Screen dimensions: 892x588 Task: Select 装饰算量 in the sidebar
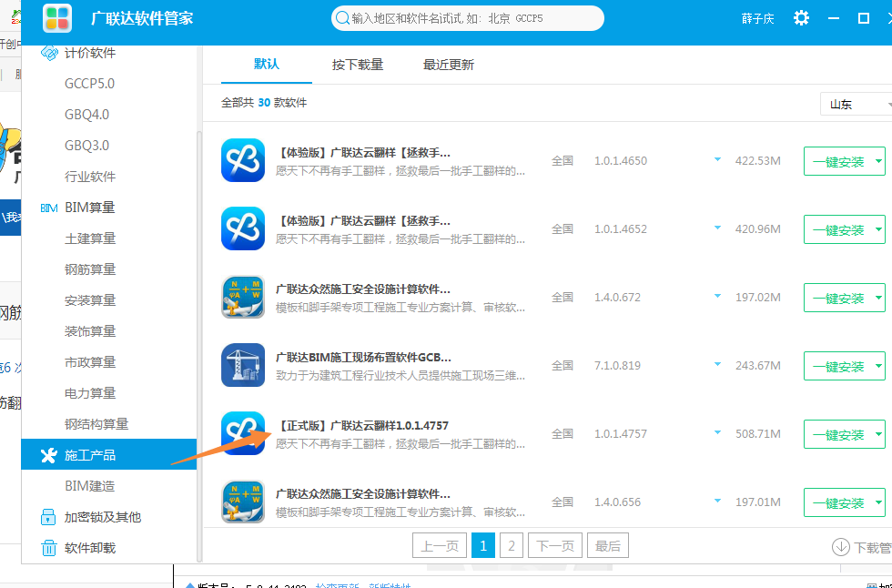[x=90, y=331]
